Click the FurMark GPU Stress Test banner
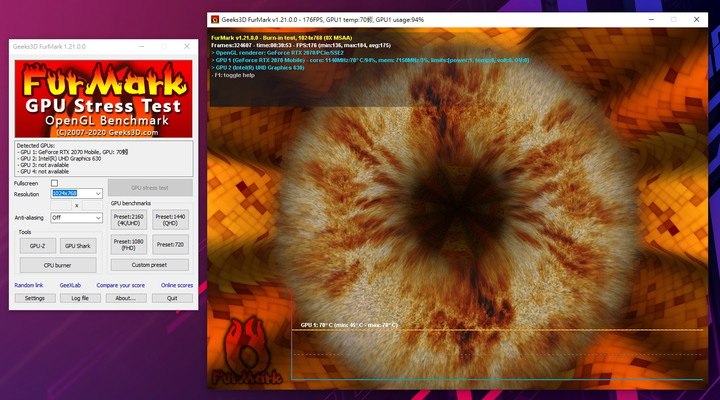The height and width of the screenshot is (400, 720). 104,99
